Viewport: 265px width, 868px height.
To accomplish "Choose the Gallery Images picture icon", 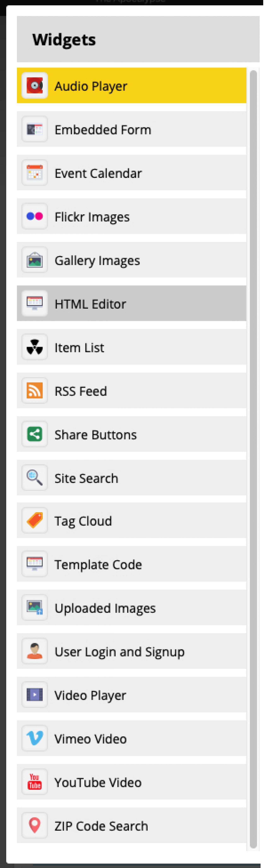I will 34,260.
